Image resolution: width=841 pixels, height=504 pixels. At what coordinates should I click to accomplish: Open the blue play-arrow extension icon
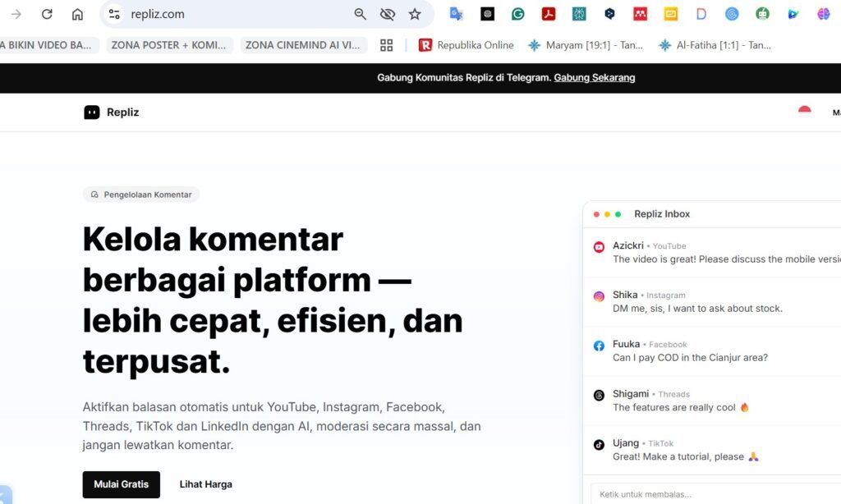point(793,14)
